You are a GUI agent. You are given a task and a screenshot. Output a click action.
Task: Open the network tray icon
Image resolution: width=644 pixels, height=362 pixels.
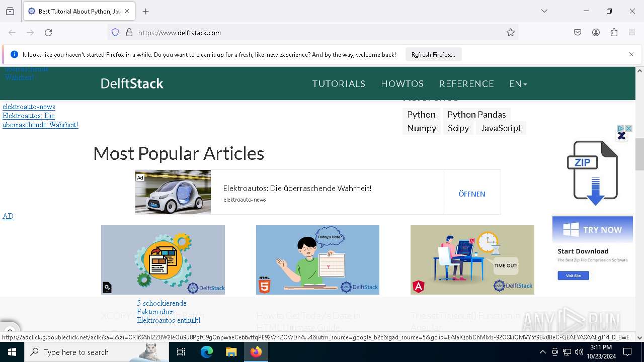pos(567,352)
